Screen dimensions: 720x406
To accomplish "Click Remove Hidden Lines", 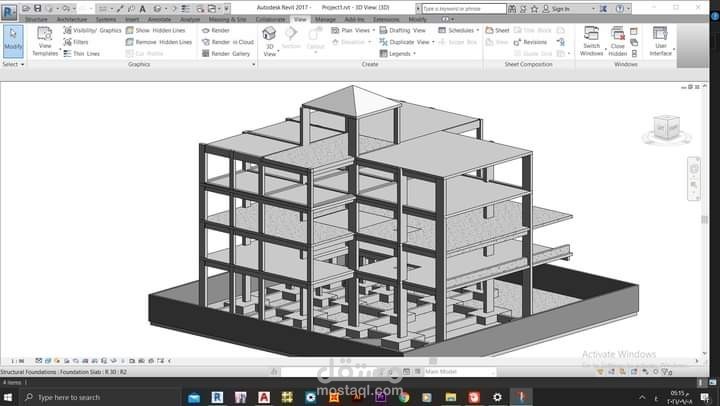I will [x=159, y=42].
